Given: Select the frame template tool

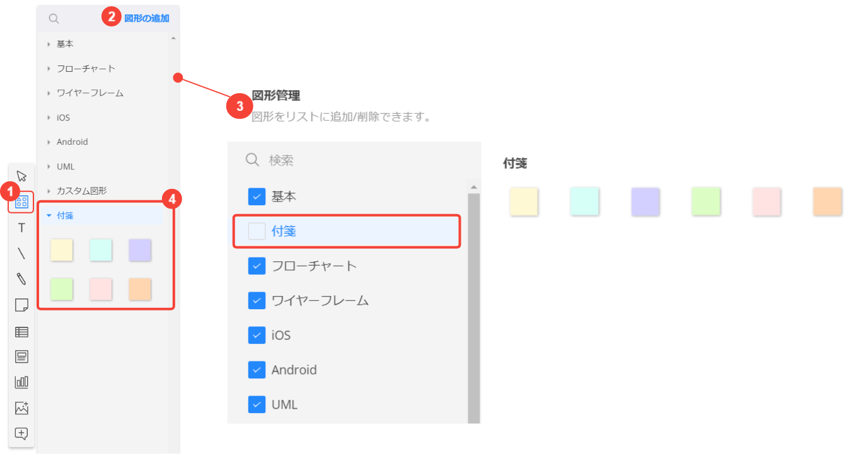Looking at the screenshot, I should [21, 357].
